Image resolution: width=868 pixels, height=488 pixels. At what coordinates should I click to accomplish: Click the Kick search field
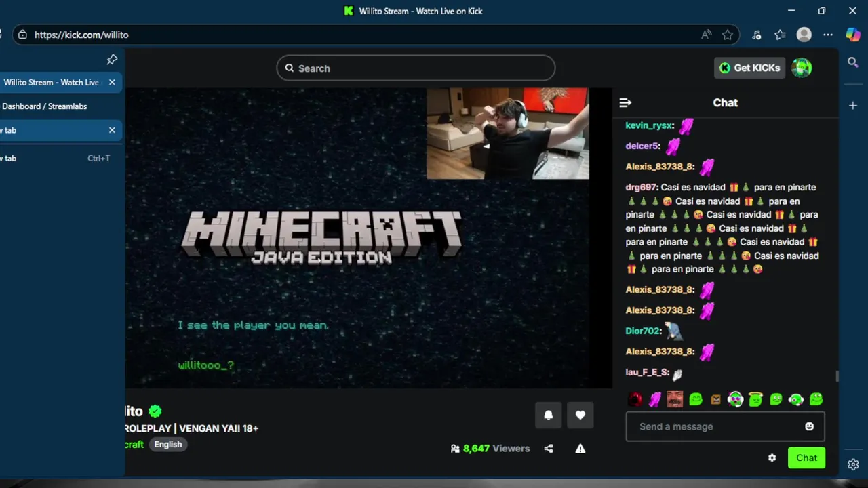pos(416,68)
